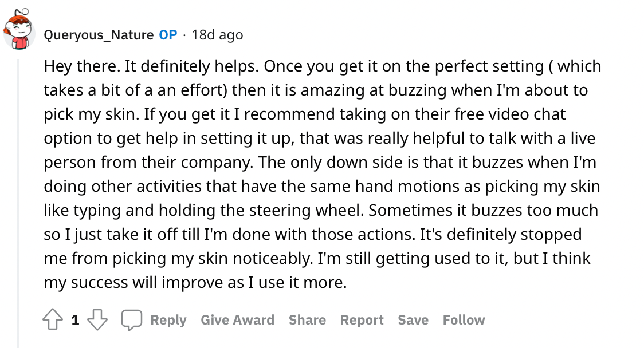Click the blue OP badge
The width and height of the screenshot is (644, 348).
click(x=168, y=35)
